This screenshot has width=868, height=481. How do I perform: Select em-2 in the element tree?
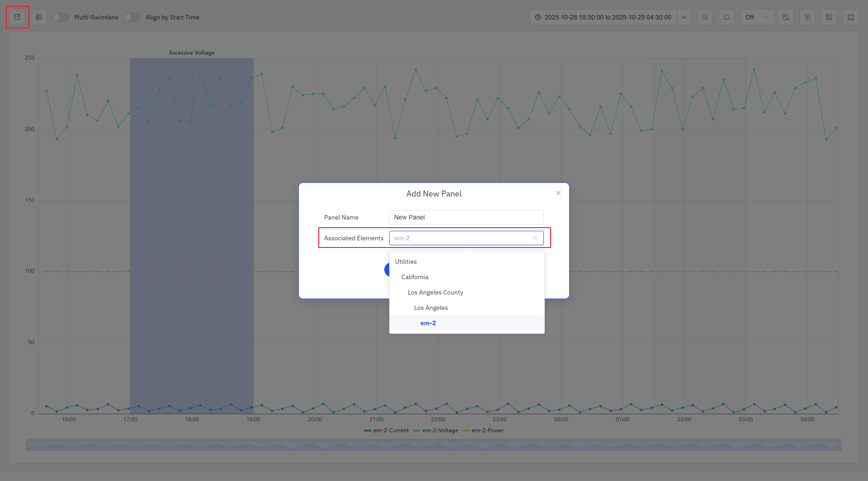click(x=428, y=323)
